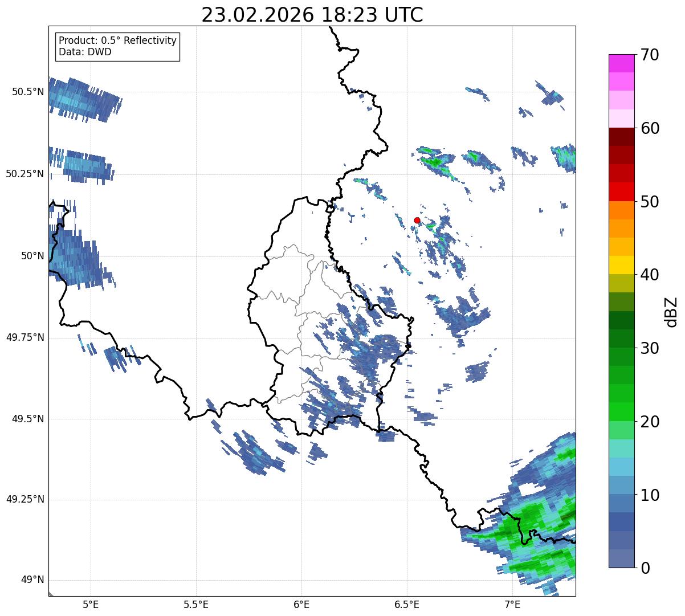The image size is (685, 616).
Task: Click the 6.5°E longitude label
Action: click(407, 604)
